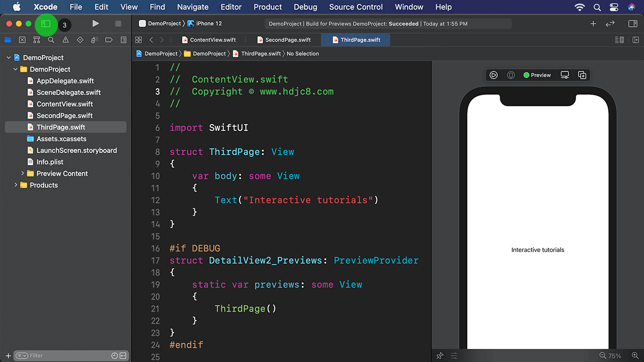The height and width of the screenshot is (362, 644).
Task: Duplicate the preview in the canvas
Action: 582,75
